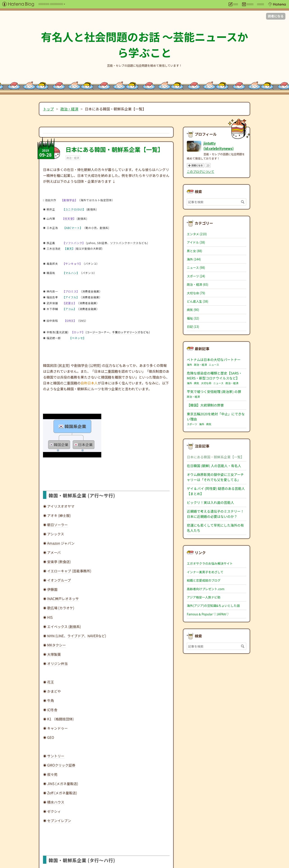Open the popular article ビックリ！実は入れ歯の芸能人

point(210,503)
